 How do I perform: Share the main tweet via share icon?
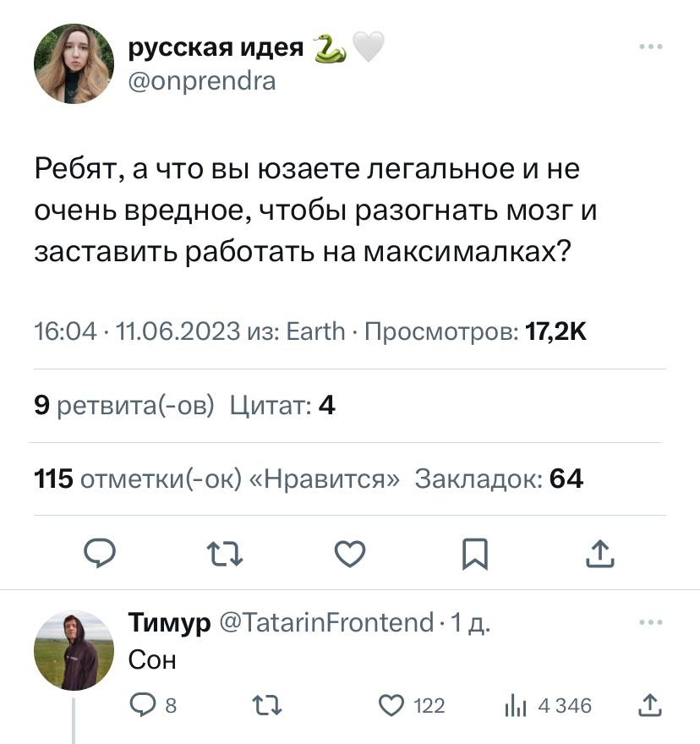click(600, 554)
